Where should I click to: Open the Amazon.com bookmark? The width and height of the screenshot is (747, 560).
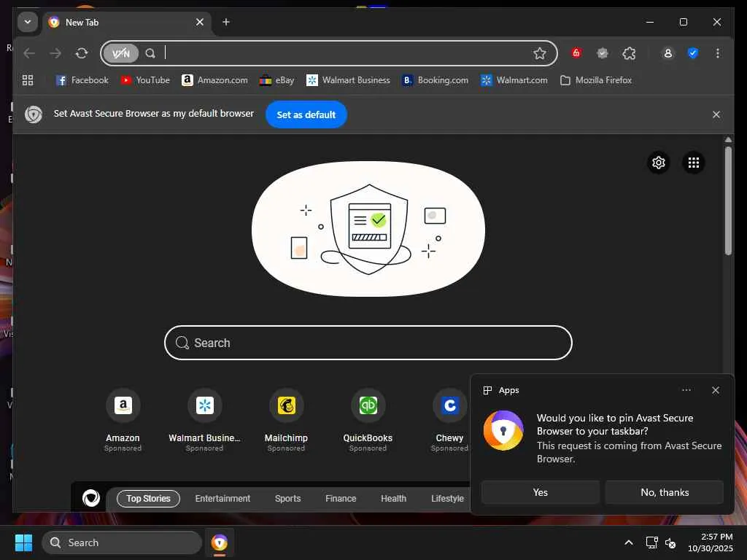point(214,80)
